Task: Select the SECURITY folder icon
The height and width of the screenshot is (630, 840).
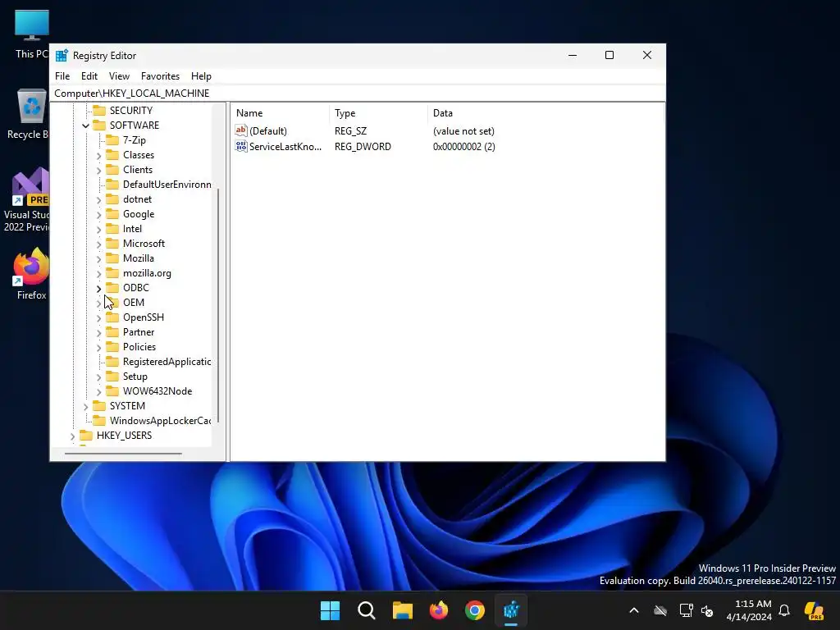Action: click(99, 111)
